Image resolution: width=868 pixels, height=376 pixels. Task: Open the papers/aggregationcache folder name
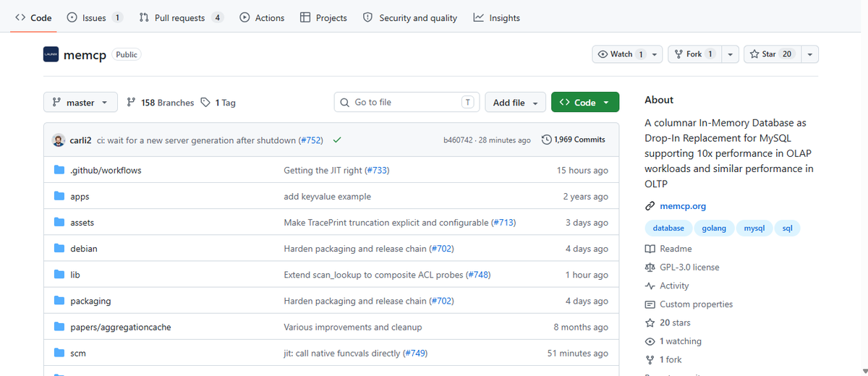(x=121, y=327)
